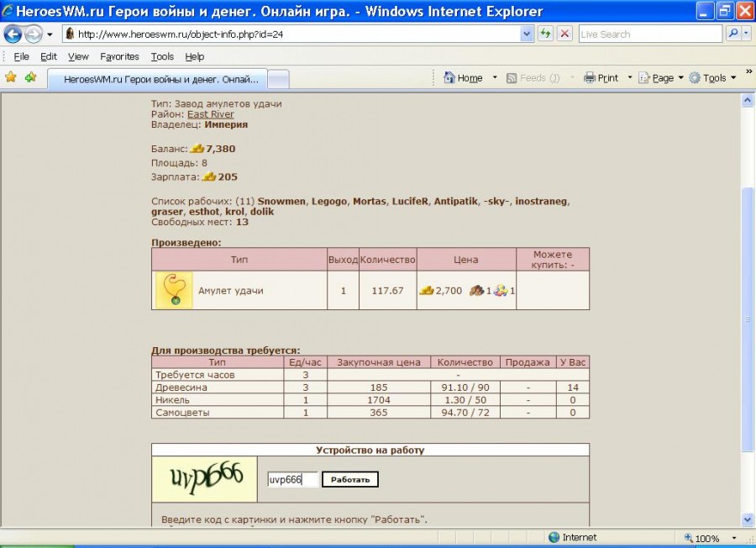Click the Print toolbar button
The width and height of the screenshot is (756, 548).
[601, 77]
